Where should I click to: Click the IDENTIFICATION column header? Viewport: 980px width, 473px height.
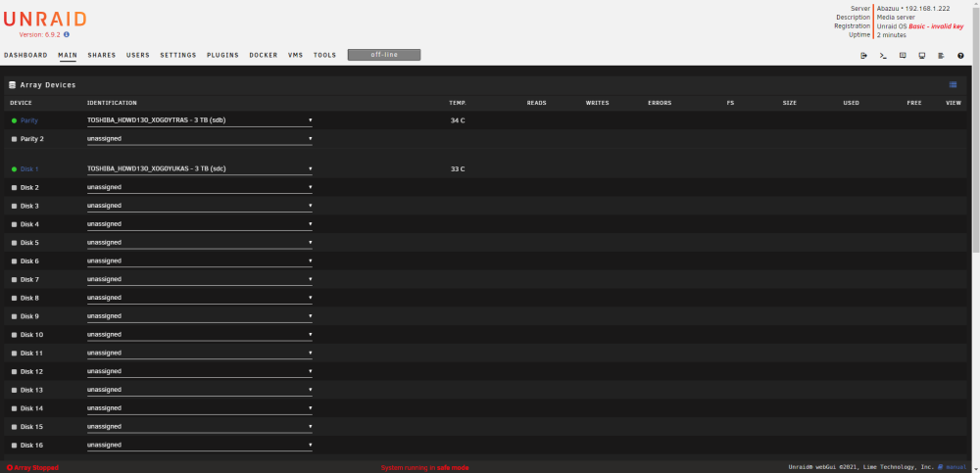(x=112, y=103)
